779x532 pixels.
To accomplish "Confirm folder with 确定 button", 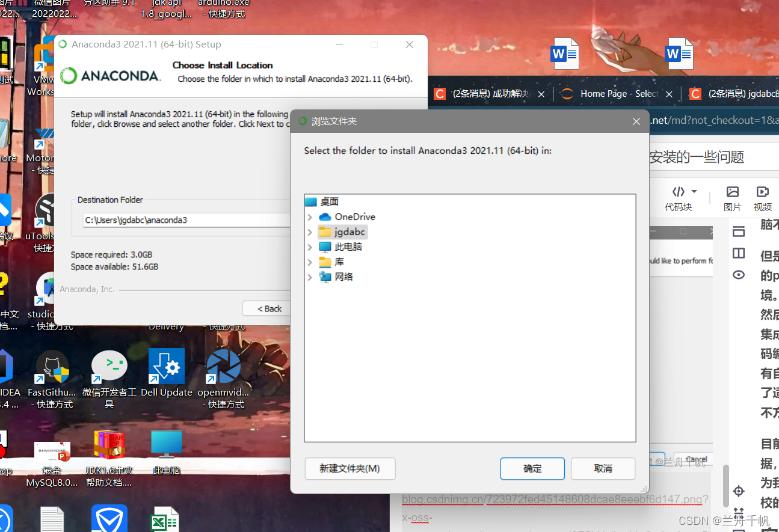I will coord(532,469).
